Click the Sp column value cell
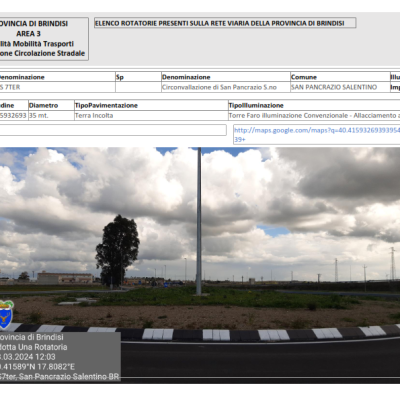This screenshot has width=400, height=400. pos(138,87)
